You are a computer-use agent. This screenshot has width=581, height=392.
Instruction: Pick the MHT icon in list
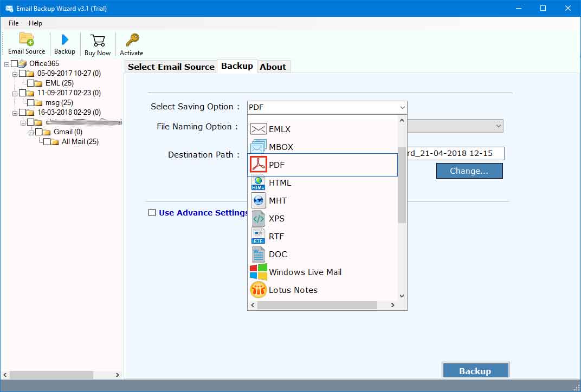[x=258, y=200]
